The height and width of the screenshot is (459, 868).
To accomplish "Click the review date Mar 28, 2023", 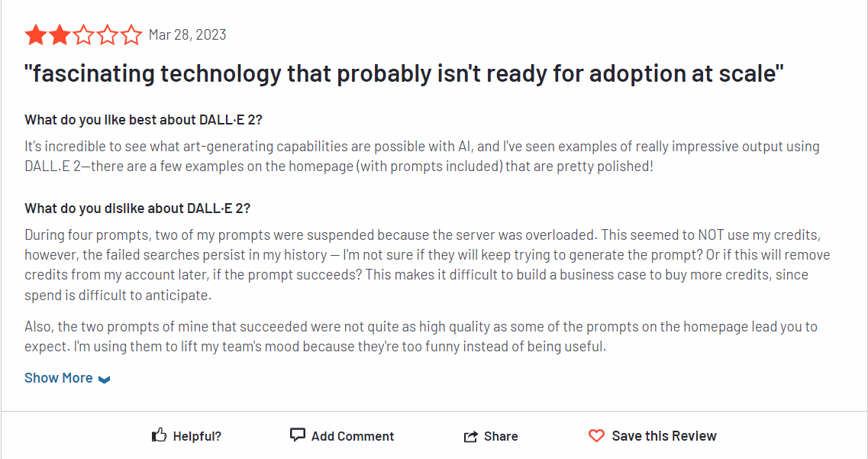I will [186, 34].
